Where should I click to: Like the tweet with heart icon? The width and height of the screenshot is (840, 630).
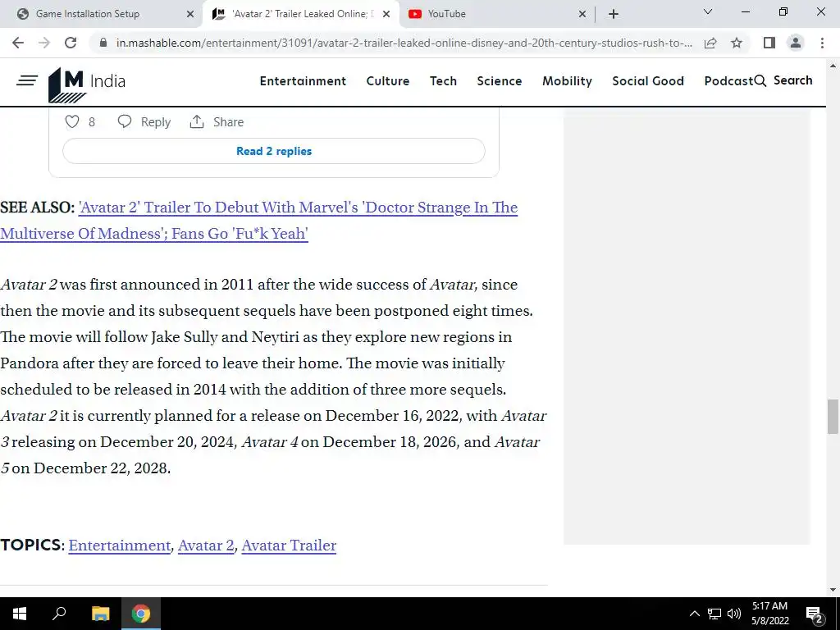coord(72,121)
